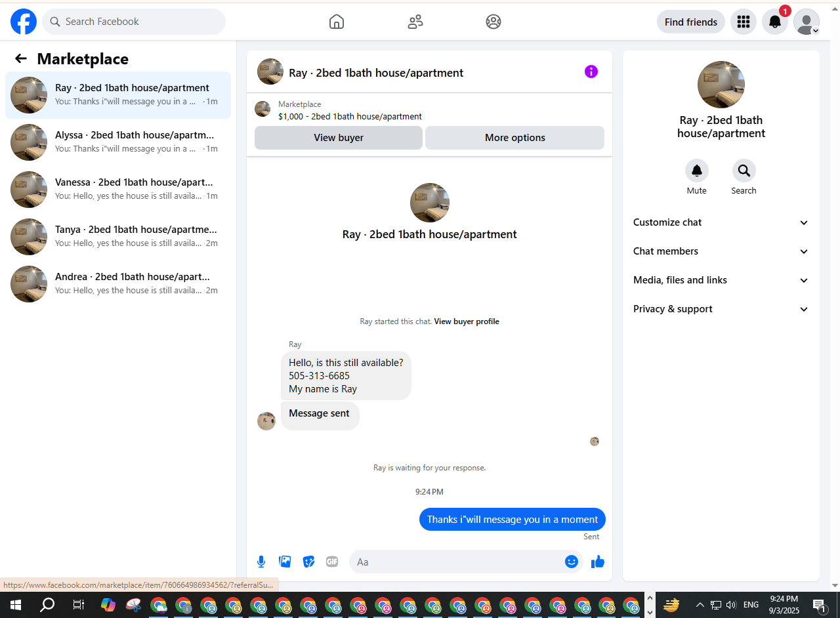Open Tanya's conversation in the list
The width and height of the screenshot is (840, 618).
[x=118, y=237]
